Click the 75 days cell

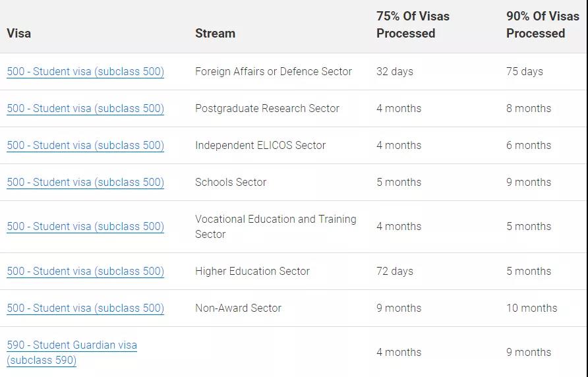pos(525,71)
